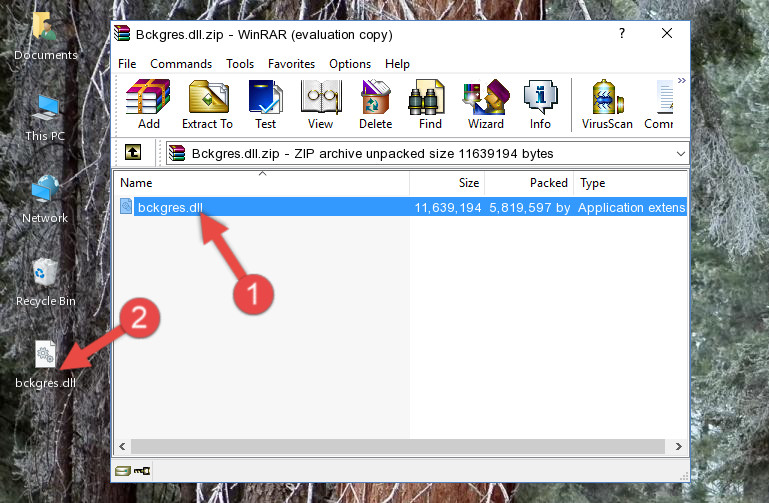Open the Tools menu
The height and width of the screenshot is (503, 769).
pos(240,64)
